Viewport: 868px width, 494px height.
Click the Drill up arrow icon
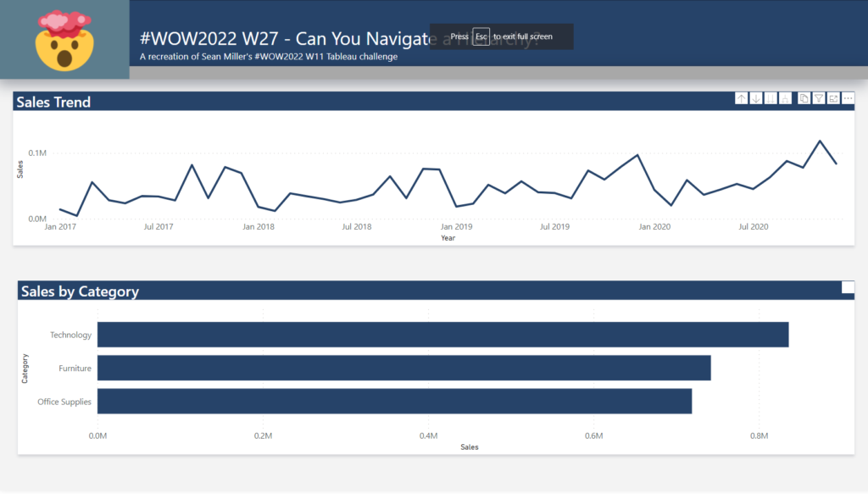(742, 99)
